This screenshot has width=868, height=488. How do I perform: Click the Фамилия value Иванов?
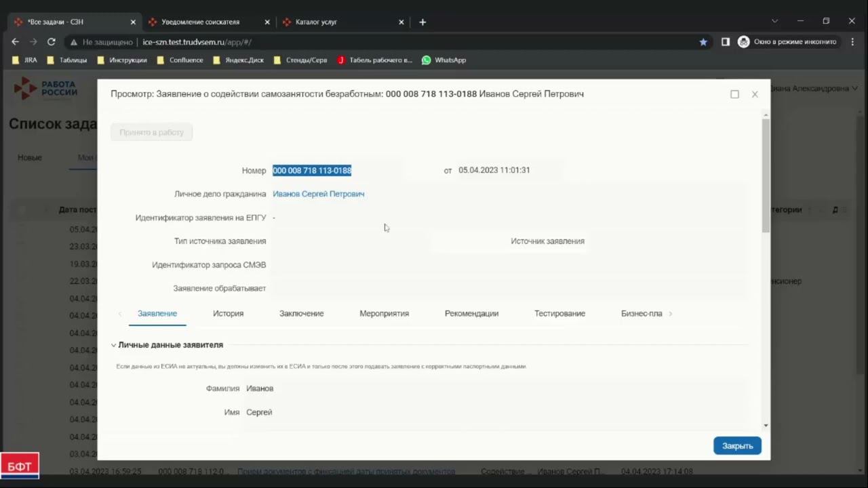(260, 388)
